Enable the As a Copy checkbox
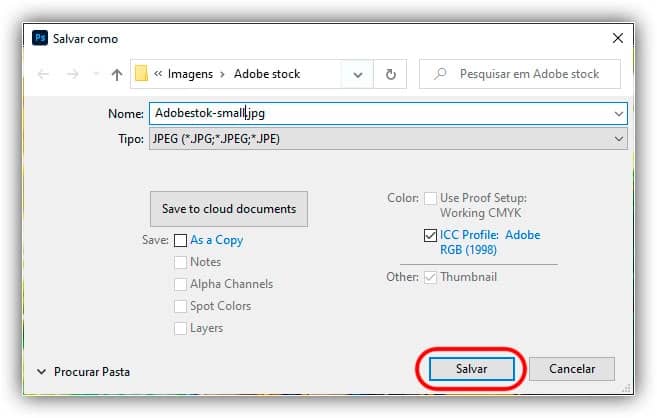This screenshot has width=657, height=418. (x=181, y=240)
